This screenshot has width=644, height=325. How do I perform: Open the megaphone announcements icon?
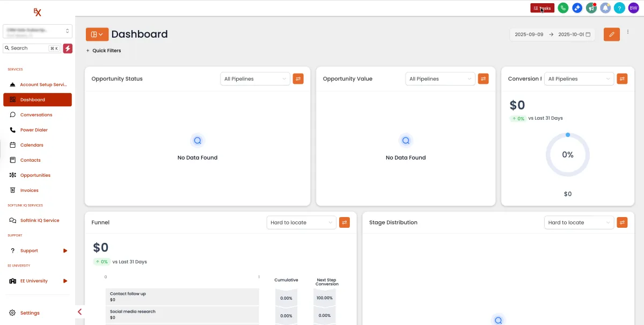[591, 8]
